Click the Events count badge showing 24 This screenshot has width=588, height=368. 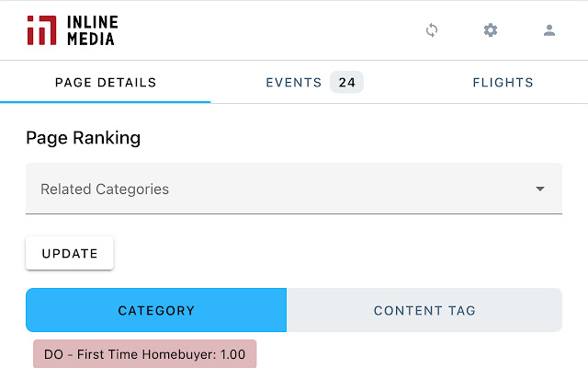point(346,83)
